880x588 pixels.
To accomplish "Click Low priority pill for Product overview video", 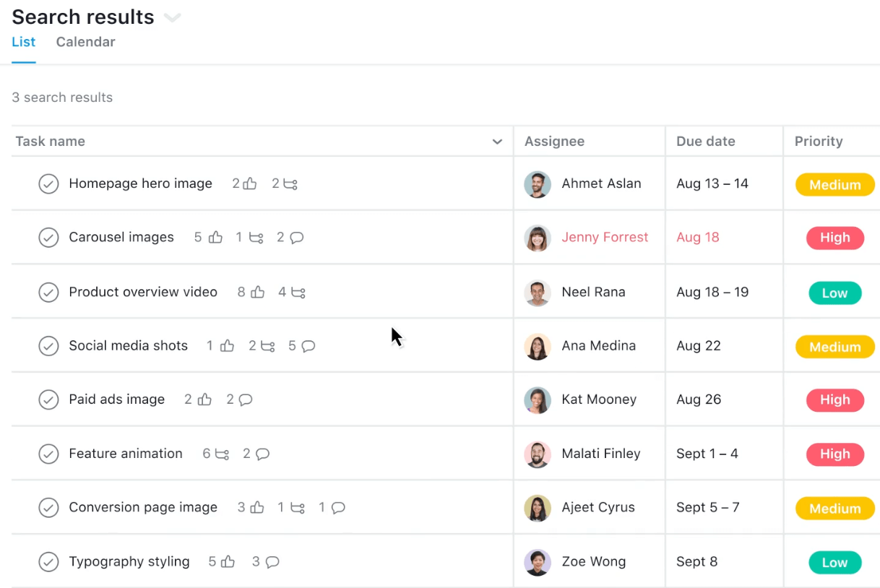I will [x=834, y=293].
